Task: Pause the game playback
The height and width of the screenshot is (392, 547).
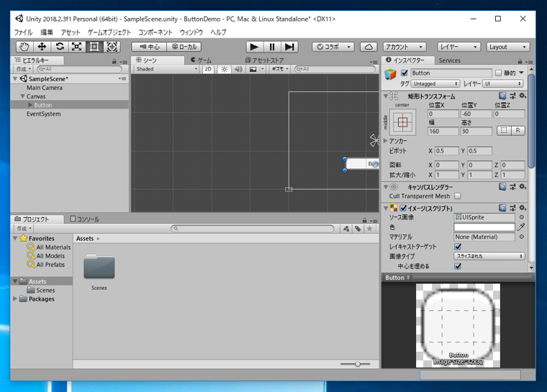Action: (272, 47)
